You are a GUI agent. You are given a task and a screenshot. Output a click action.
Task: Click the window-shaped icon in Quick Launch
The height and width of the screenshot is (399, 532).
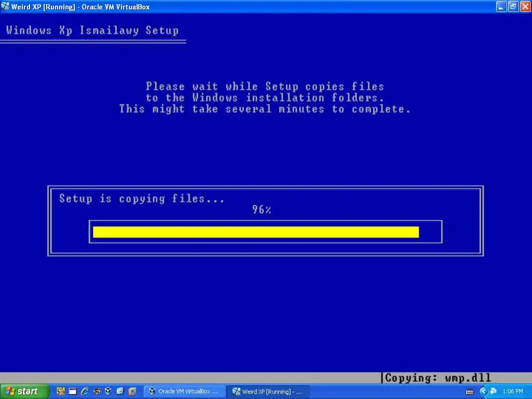pyautogui.click(x=73, y=391)
